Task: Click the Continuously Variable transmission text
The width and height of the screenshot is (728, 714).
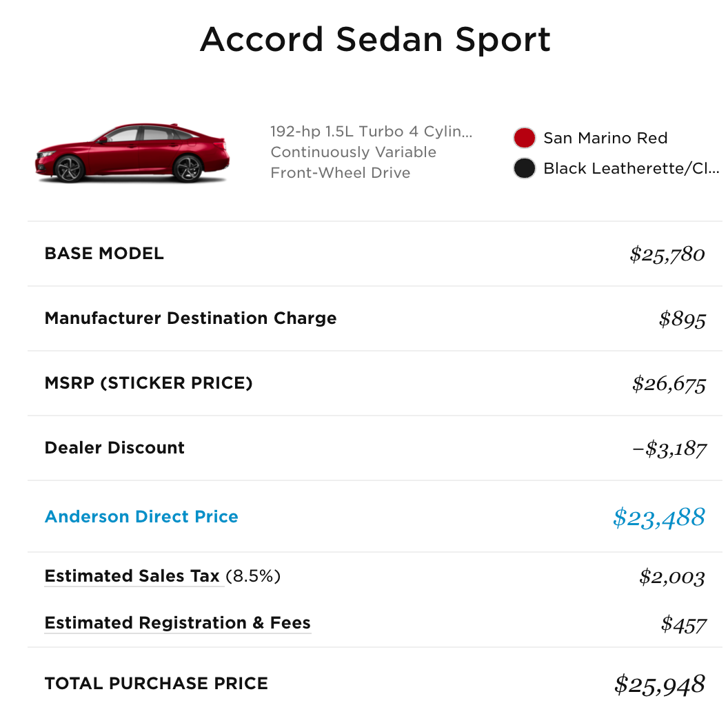Action: (354, 152)
